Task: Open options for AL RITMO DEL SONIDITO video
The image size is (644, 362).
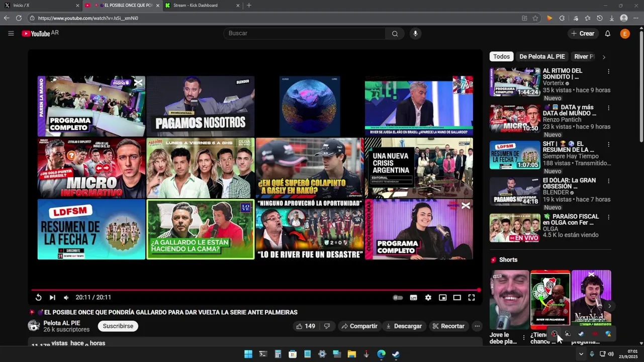Action: coord(608,71)
